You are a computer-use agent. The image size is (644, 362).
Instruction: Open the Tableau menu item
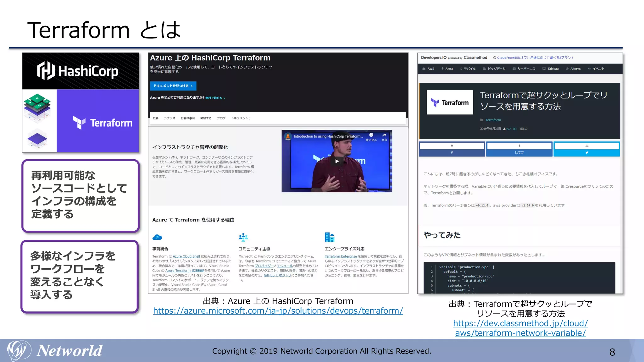(550, 69)
